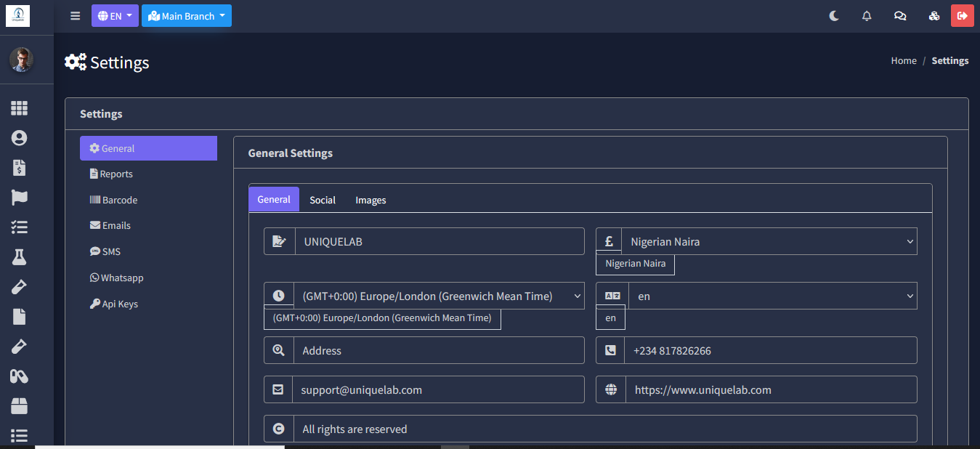Image resolution: width=980 pixels, height=449 pixels.
Task: Click the pills icon in the sidebar
Action: point(19,376)
